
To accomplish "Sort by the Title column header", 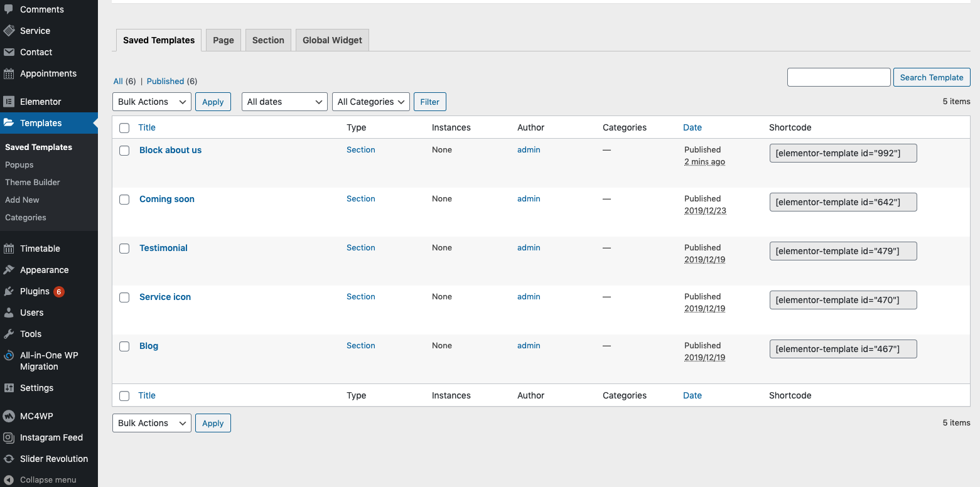I will [147, 127].
